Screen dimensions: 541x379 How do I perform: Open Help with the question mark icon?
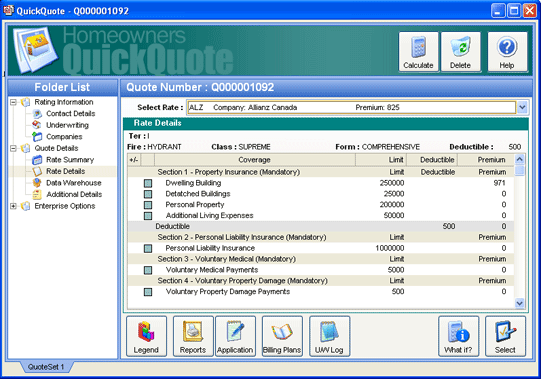pos(507,52)
